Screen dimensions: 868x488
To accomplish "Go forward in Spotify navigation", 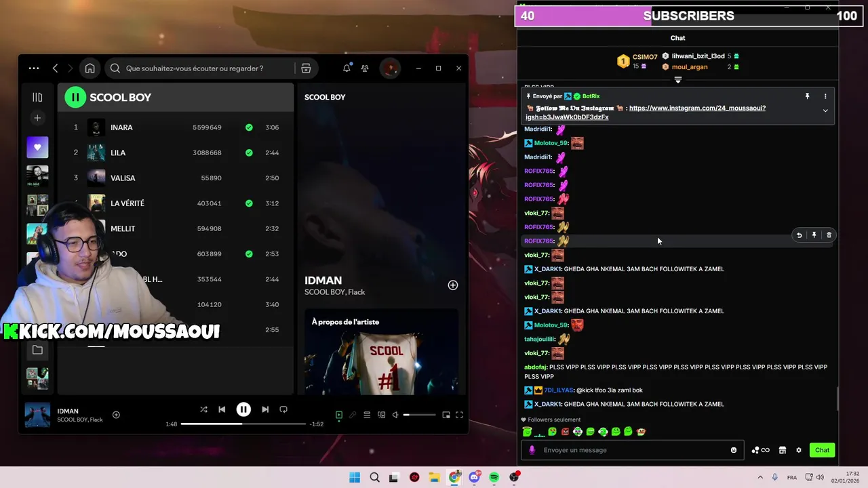I will point(70,68).
